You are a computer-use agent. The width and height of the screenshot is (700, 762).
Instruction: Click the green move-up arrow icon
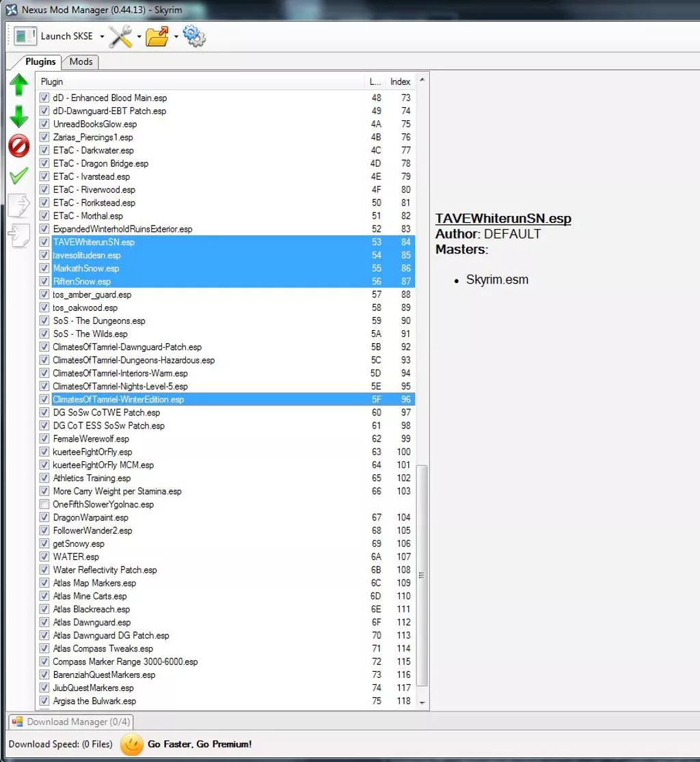pyautogui.click(x=19, y=85)
